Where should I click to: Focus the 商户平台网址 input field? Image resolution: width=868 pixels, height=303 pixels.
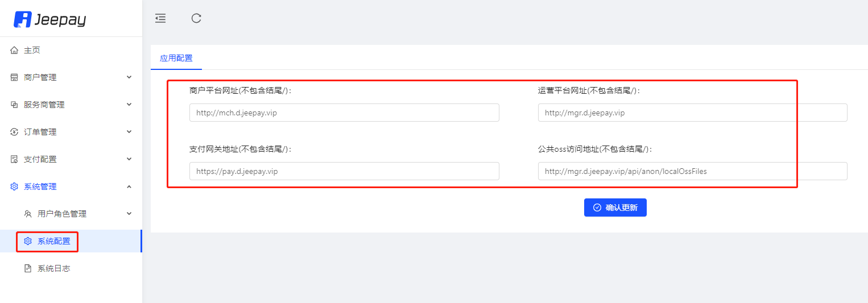pos(344,113)
